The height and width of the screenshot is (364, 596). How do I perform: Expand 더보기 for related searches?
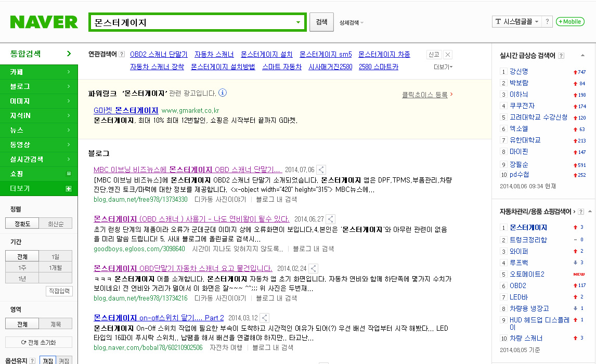[x=443, y=67]
